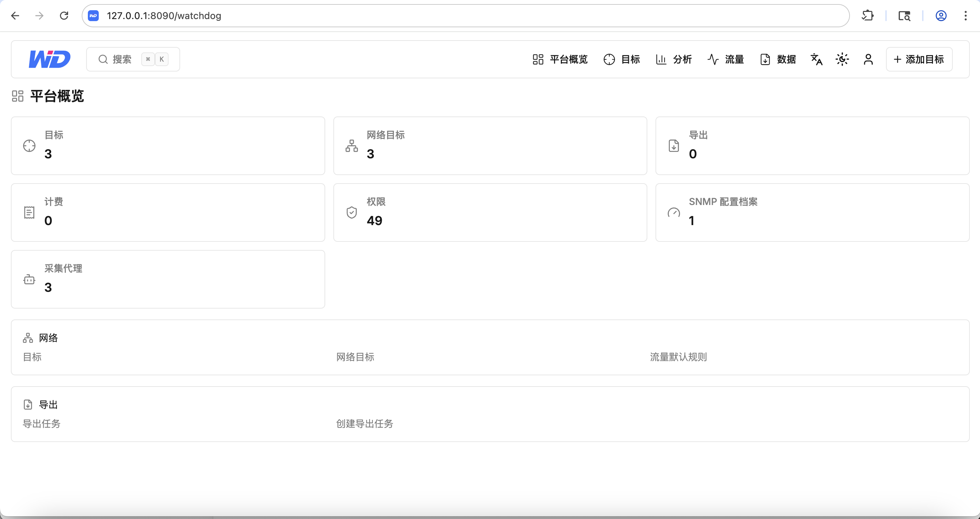Click the 采集代理 card robot icon

29,279
